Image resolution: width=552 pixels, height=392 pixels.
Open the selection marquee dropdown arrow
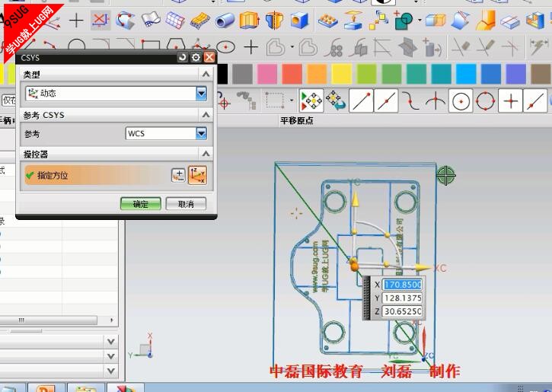point(292,100)
